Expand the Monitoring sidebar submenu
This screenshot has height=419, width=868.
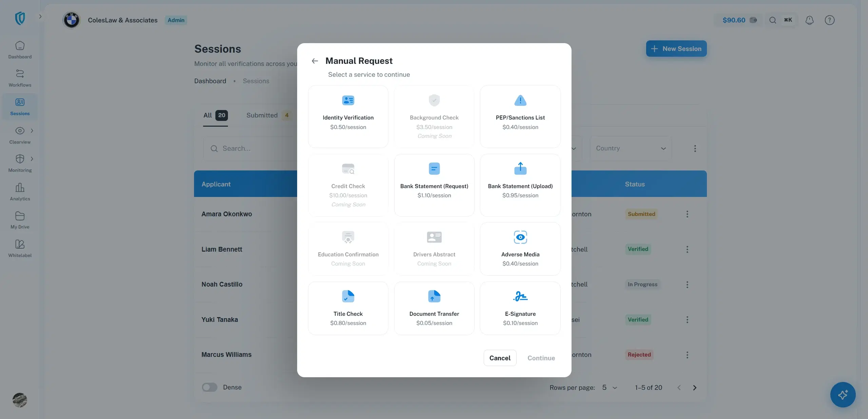coord(32,159)
